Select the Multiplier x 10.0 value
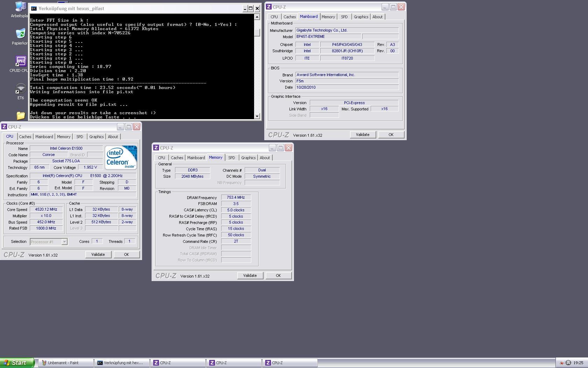Screen dimensions: 588x368 click(46, 216)
